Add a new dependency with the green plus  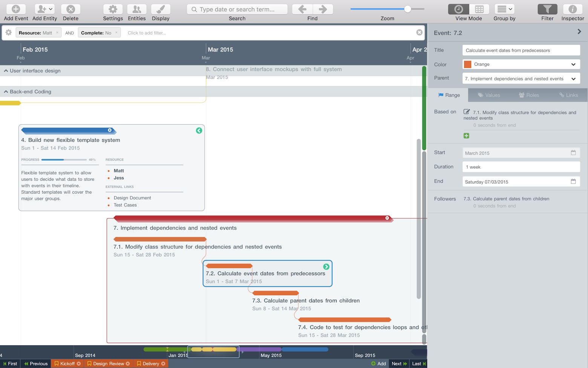[467, 135]
